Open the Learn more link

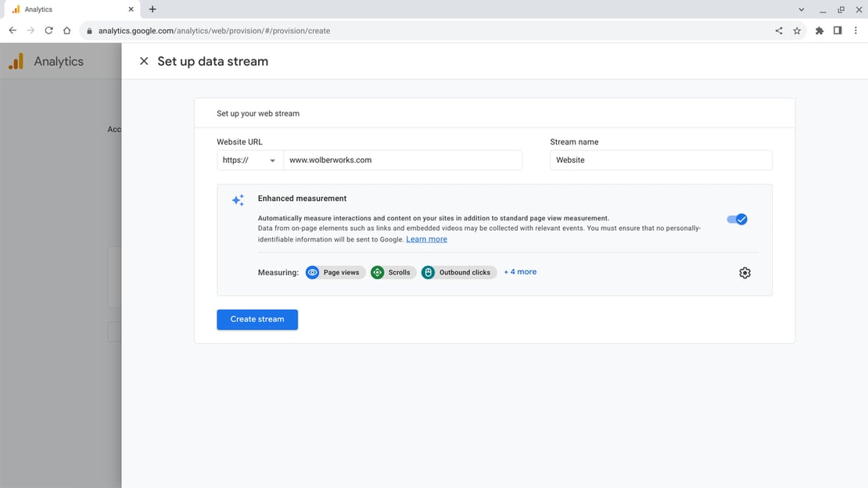point(426,239)
